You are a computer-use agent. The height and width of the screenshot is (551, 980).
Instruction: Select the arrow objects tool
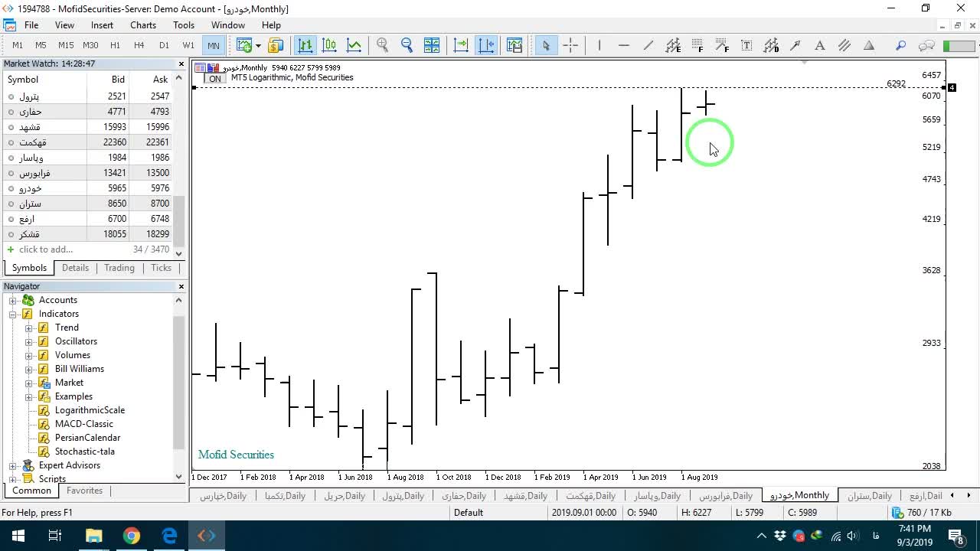(795, 45)
